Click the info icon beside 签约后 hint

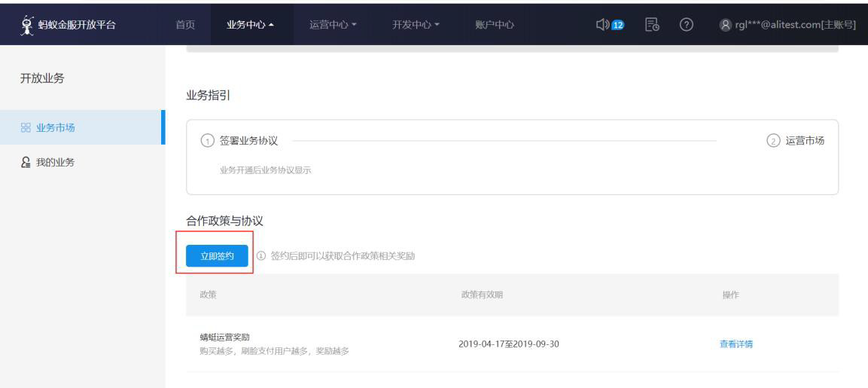(261, 255)
